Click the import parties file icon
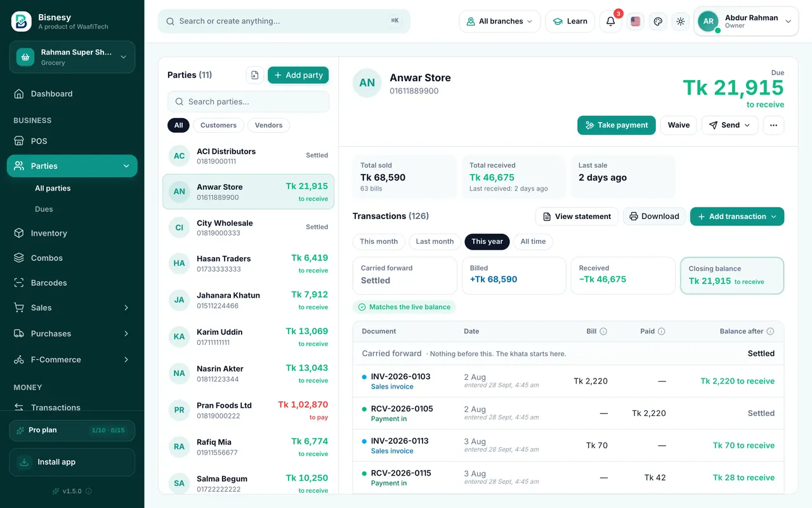The width and height of the screenshot is (812, 508). click(x=254, y=75)
